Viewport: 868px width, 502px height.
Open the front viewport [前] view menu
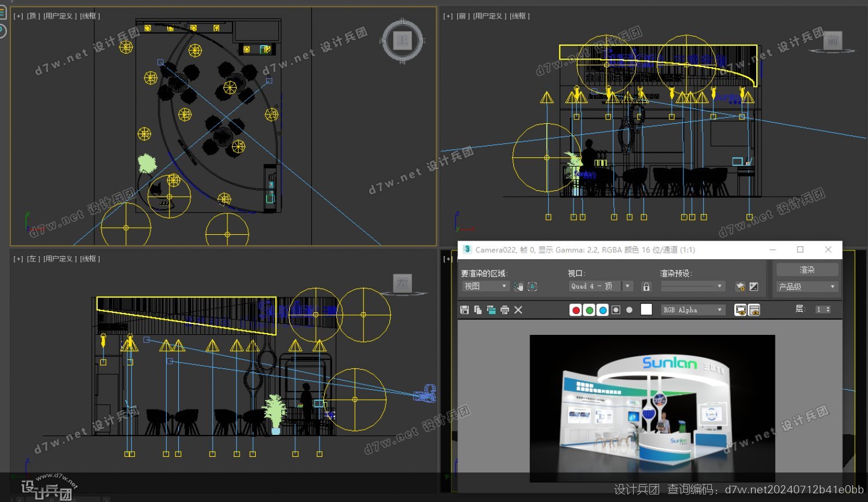coord(463,16)
